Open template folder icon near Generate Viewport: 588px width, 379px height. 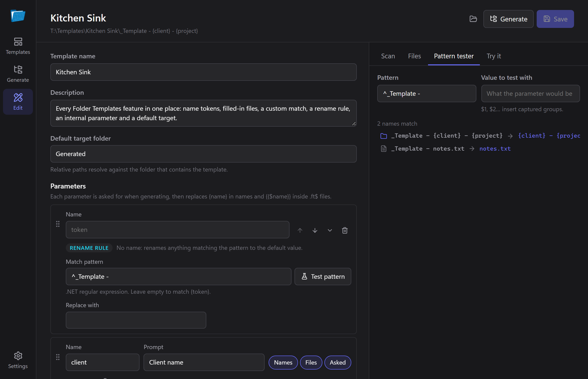[x=473, y=19]
